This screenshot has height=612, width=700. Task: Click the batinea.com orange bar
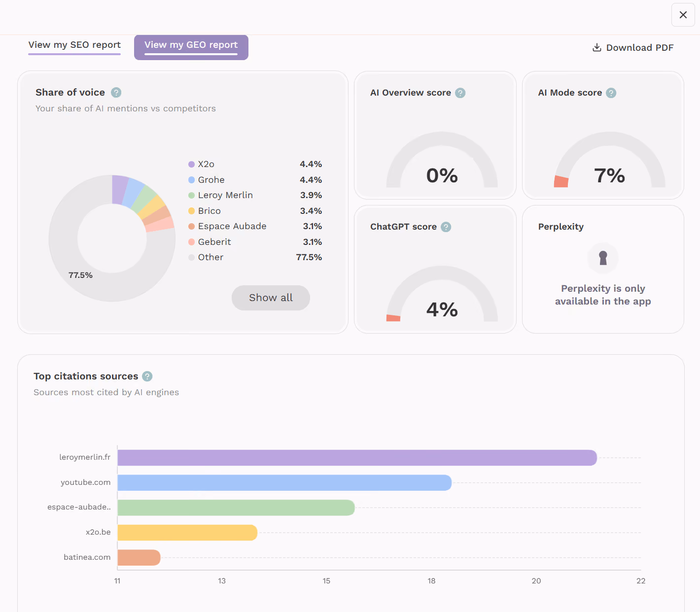139,557
